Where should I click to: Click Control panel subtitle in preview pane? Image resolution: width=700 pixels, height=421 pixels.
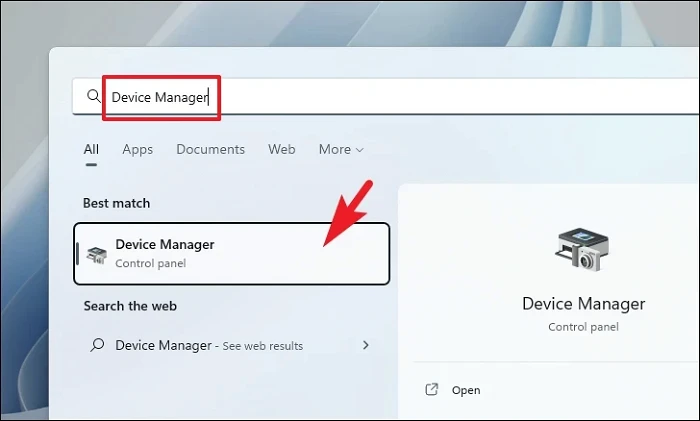point(583,327)
